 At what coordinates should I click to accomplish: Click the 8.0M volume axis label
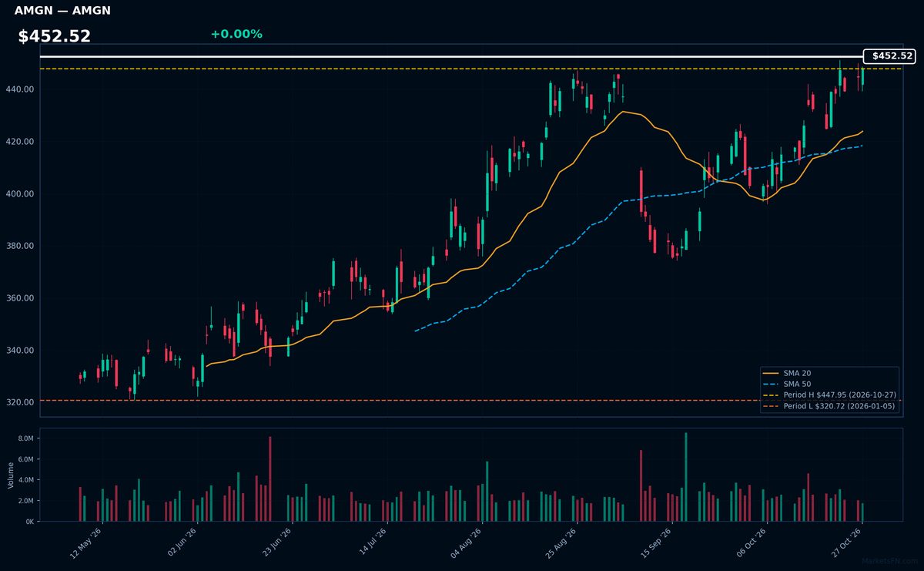25,438
